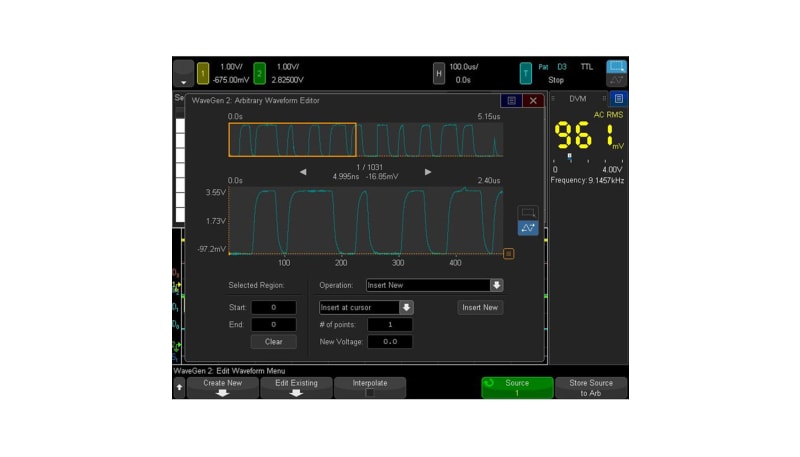The width and height of the screenshot is (800, 457).
Task: Click the TTL trigger level label
Action: (587, 67)
